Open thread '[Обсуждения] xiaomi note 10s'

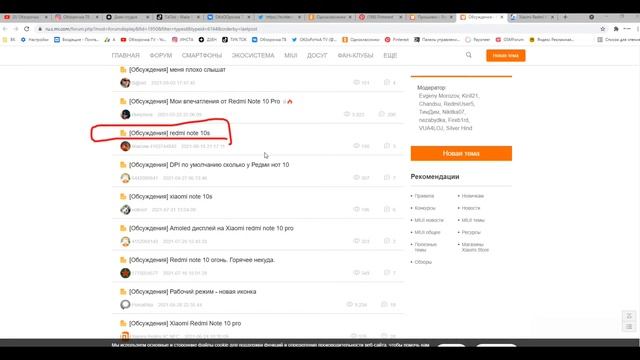coord(171,196)
